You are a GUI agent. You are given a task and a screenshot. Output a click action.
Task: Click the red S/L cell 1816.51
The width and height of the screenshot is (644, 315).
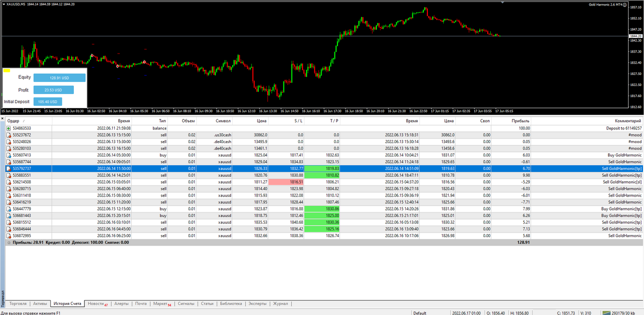[x=287, y=182]
